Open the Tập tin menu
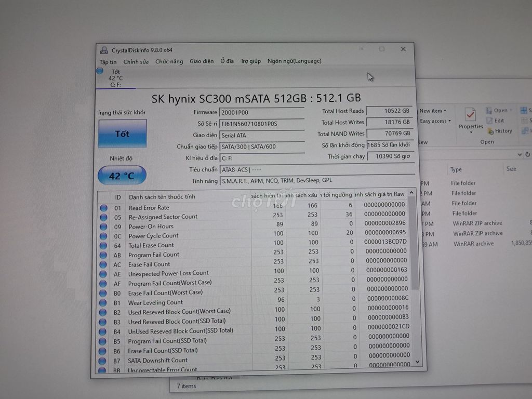 click(108, 62)
